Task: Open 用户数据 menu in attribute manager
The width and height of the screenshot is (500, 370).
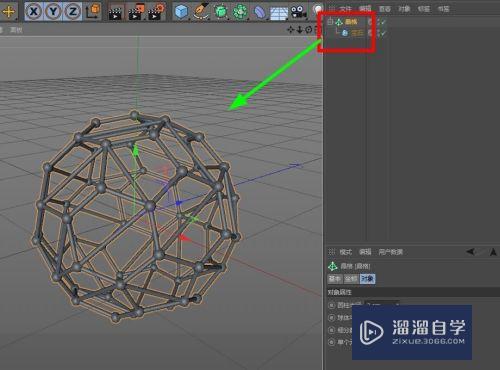Action: 390,252
